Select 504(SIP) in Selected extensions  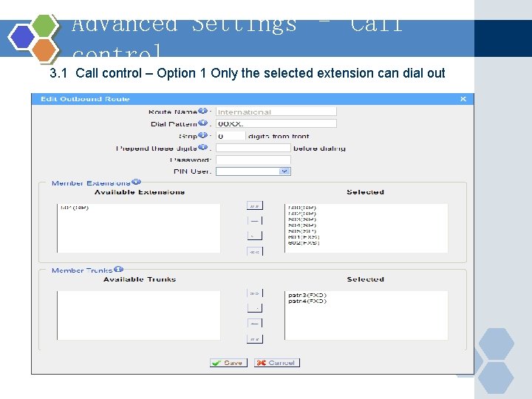(x=302, y=225)
